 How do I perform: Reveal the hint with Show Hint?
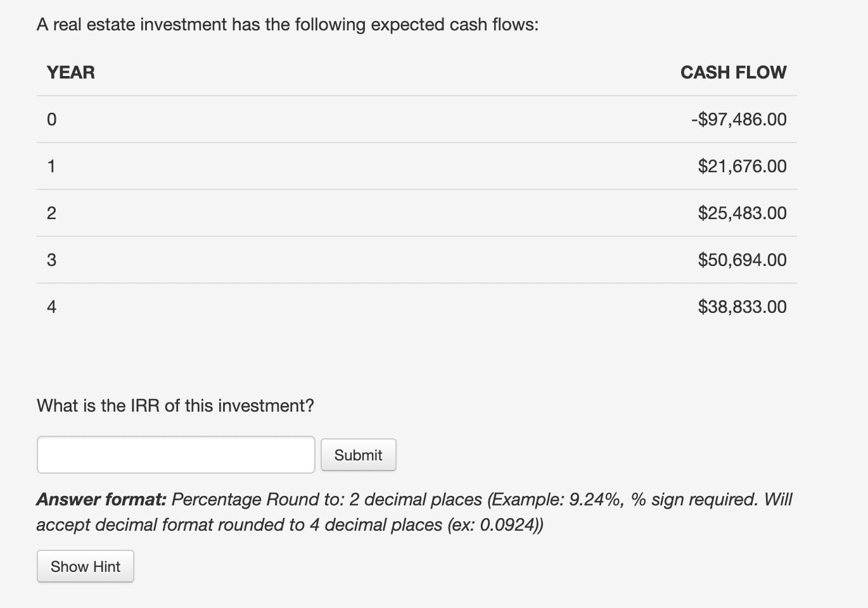point(86,566)
